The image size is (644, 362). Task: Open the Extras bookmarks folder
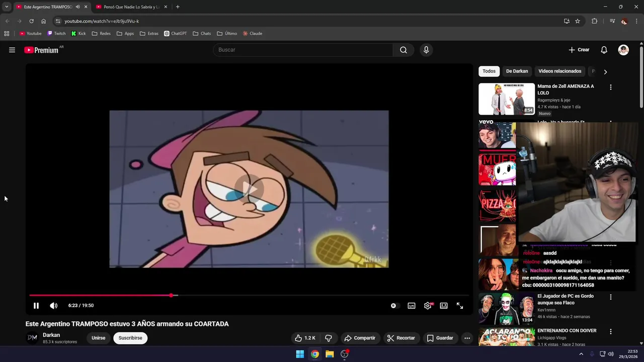(x=149, y=34)
